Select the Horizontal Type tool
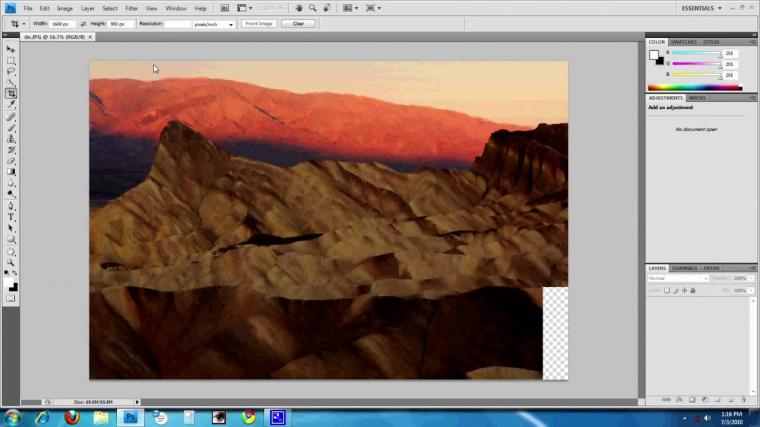 click(x=11, y=216)
